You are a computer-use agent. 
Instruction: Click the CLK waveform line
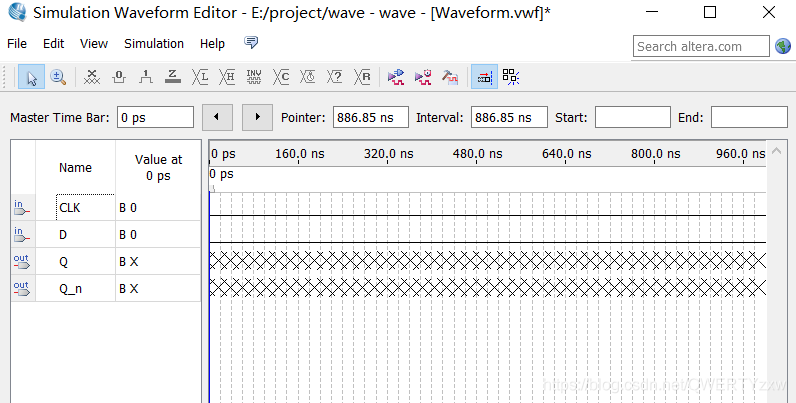(487, 216)
